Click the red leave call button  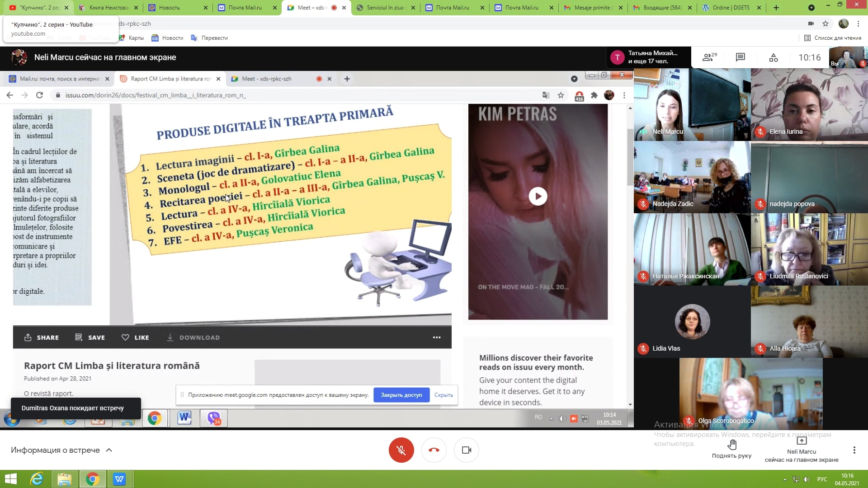pos(434,450)
